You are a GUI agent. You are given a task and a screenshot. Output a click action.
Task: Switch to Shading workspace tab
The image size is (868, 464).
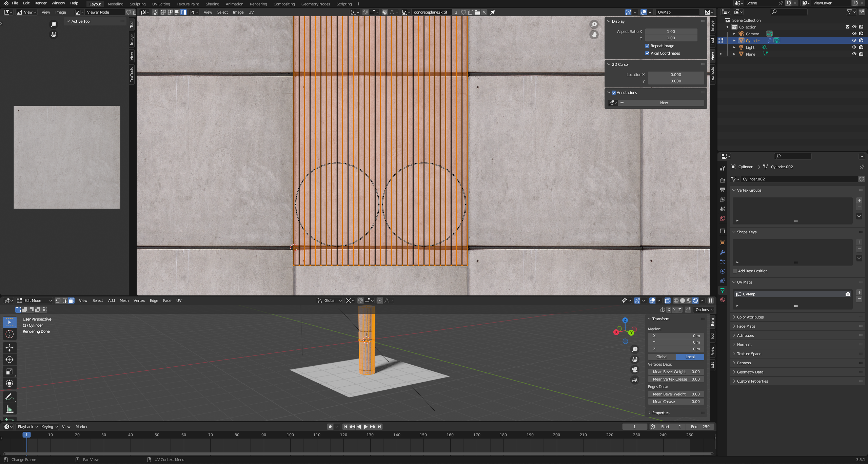tap(212, 4)
